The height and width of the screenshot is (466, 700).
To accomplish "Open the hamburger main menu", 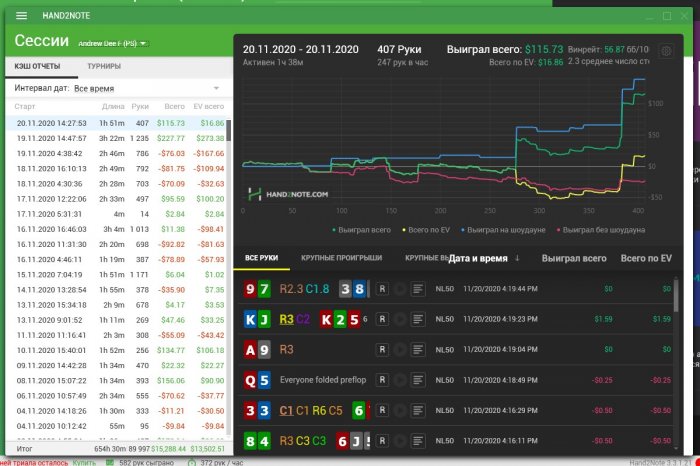I will [21, 16].
